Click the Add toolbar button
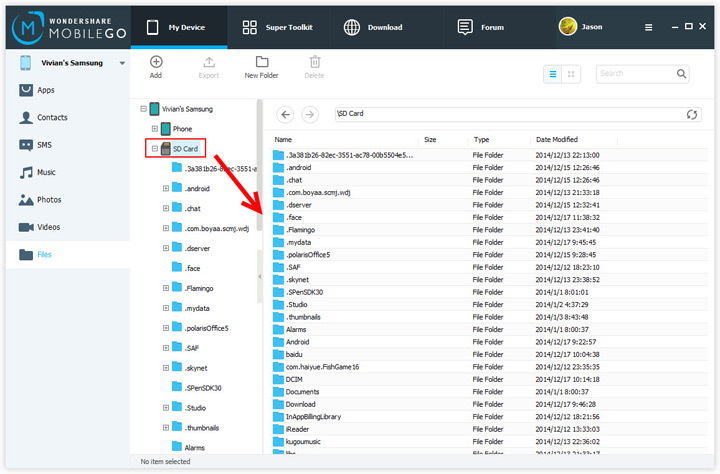 [156, 67]
